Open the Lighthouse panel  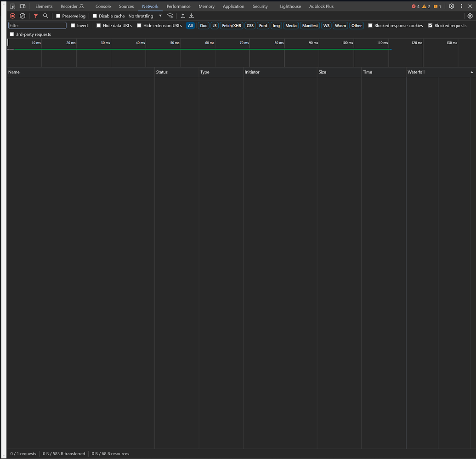click(x=290, y=6)
